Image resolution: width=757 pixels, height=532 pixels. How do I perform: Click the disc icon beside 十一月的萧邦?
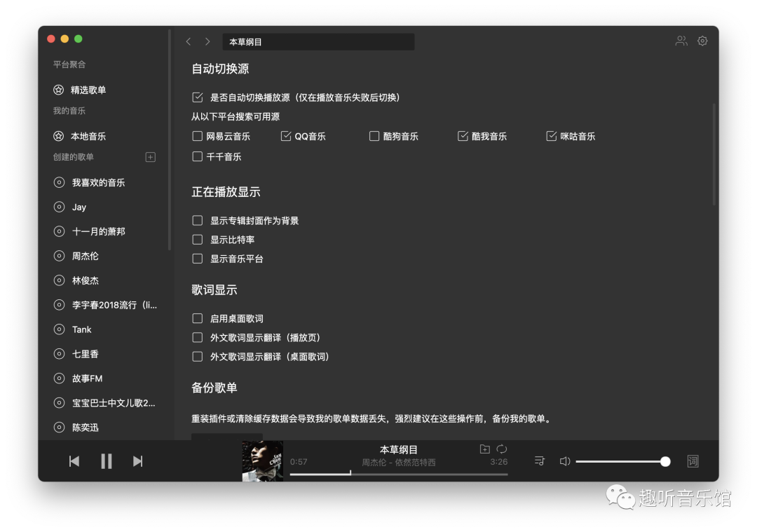tap(59, 232)
